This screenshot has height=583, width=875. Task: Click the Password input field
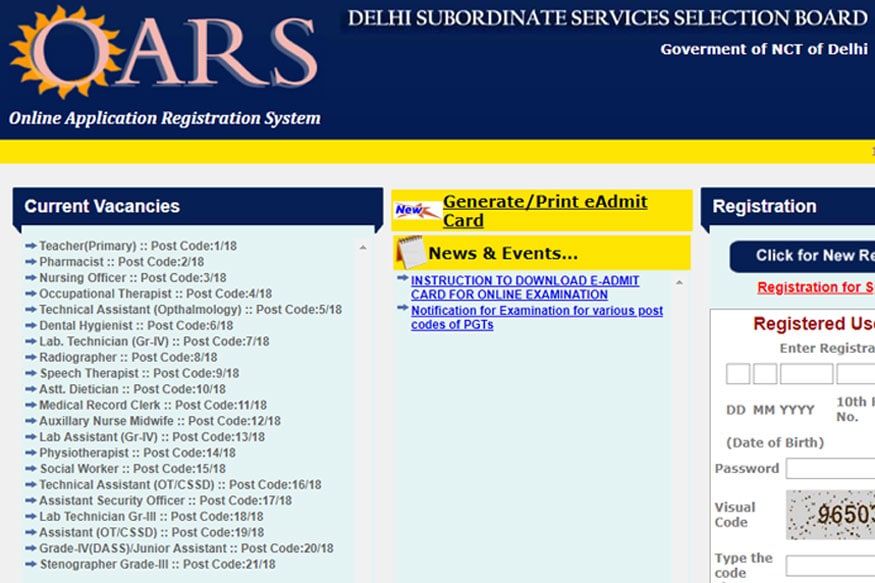click(830, 469)
